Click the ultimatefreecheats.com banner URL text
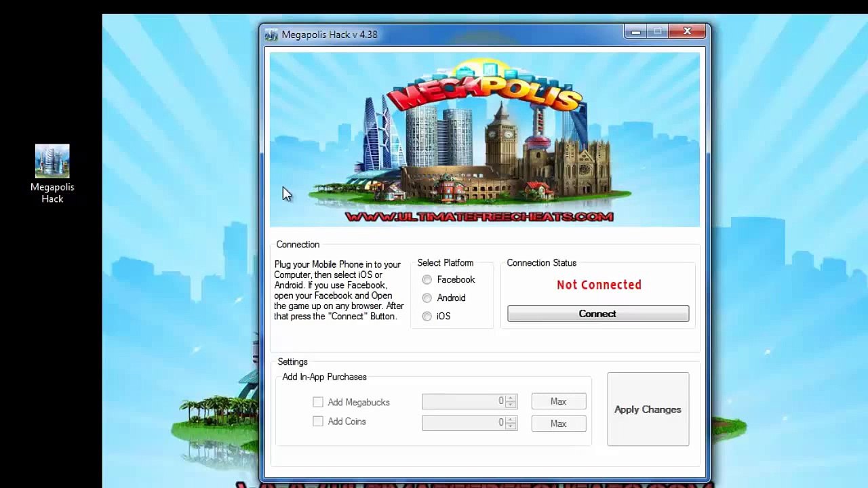This screenshot has width=868, height=488. [x=479, y=217]
